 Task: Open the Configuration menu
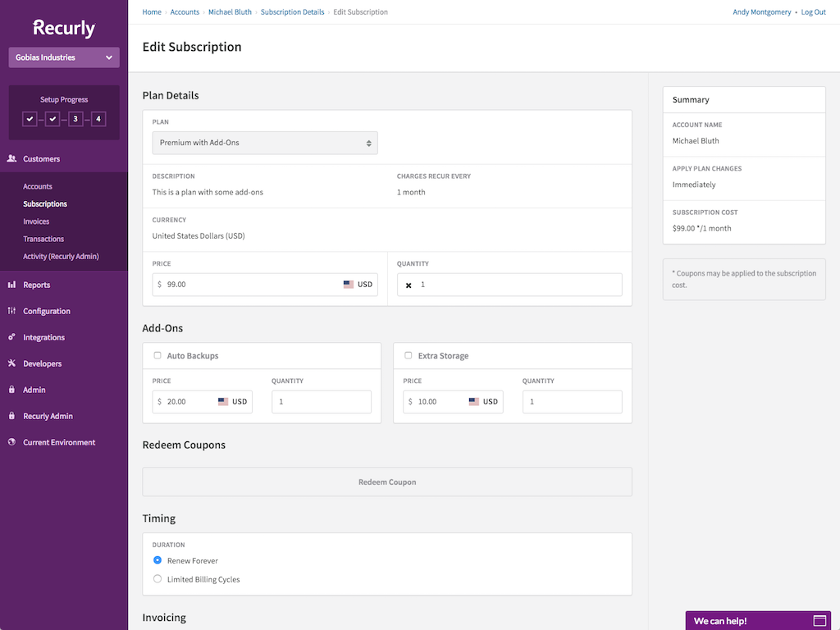click(x=47, y=311)
